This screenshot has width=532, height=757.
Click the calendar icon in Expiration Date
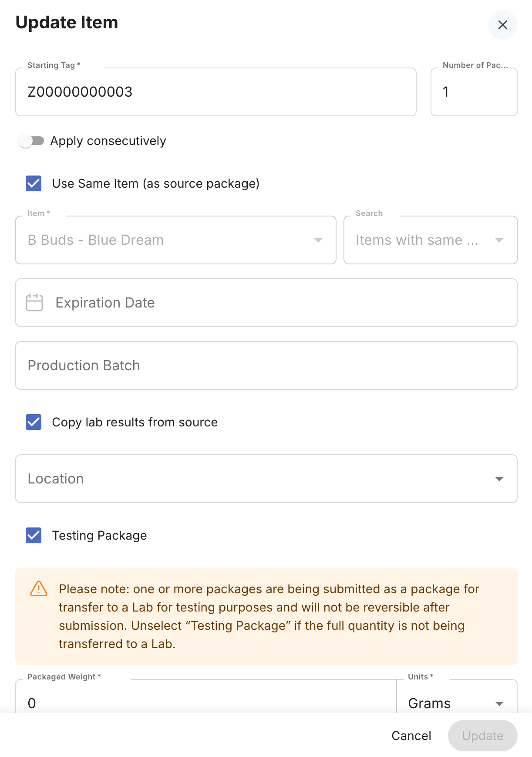(34, 303)
